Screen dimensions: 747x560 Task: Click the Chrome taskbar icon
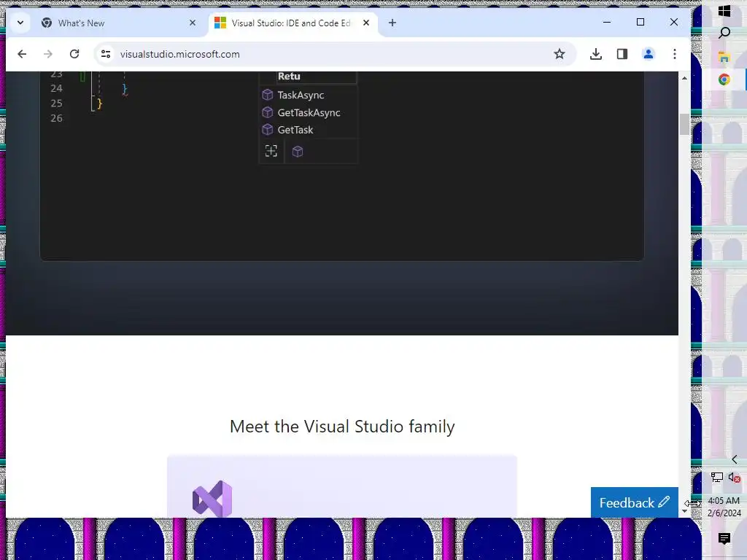point(724,79)
